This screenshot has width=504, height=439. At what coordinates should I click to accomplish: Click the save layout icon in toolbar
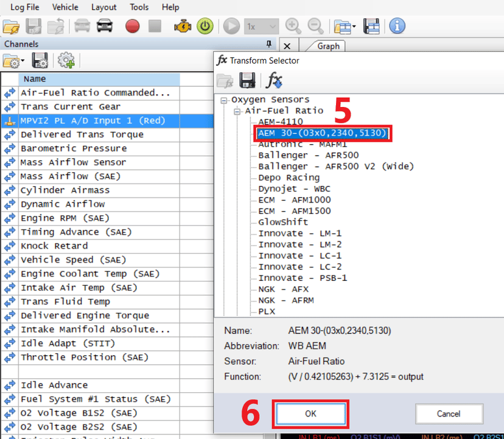point(371,26)
